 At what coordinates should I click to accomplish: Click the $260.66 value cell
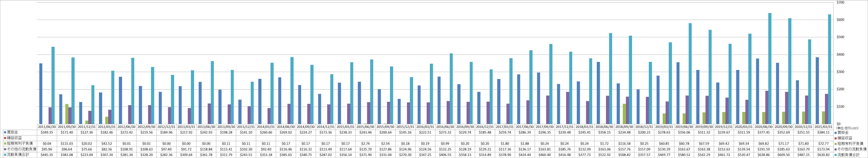point(266,133)
